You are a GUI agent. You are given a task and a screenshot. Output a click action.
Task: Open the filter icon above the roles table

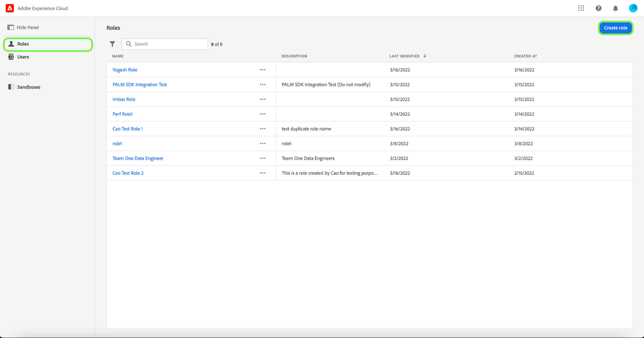coord(112,43)
